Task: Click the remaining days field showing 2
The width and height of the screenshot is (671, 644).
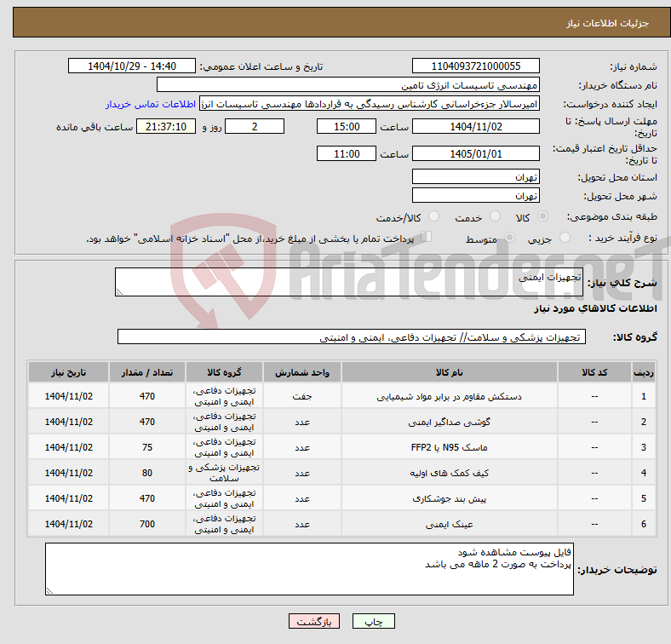Action: coord(255,126)
